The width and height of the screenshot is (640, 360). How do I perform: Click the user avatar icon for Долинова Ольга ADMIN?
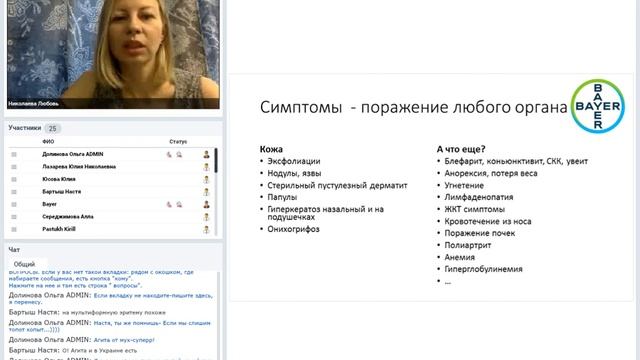(207, 154)
